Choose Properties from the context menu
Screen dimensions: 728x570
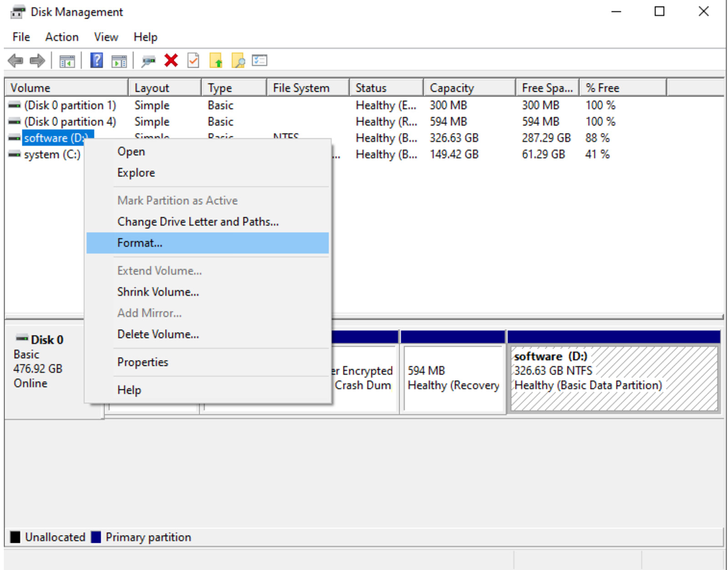coord(207,362)
